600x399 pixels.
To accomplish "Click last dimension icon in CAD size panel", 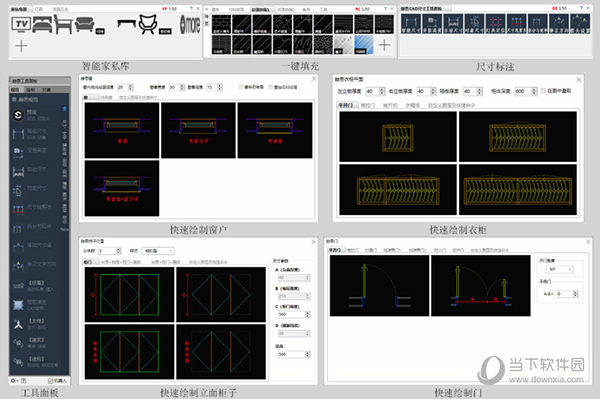I will (580, 24).
